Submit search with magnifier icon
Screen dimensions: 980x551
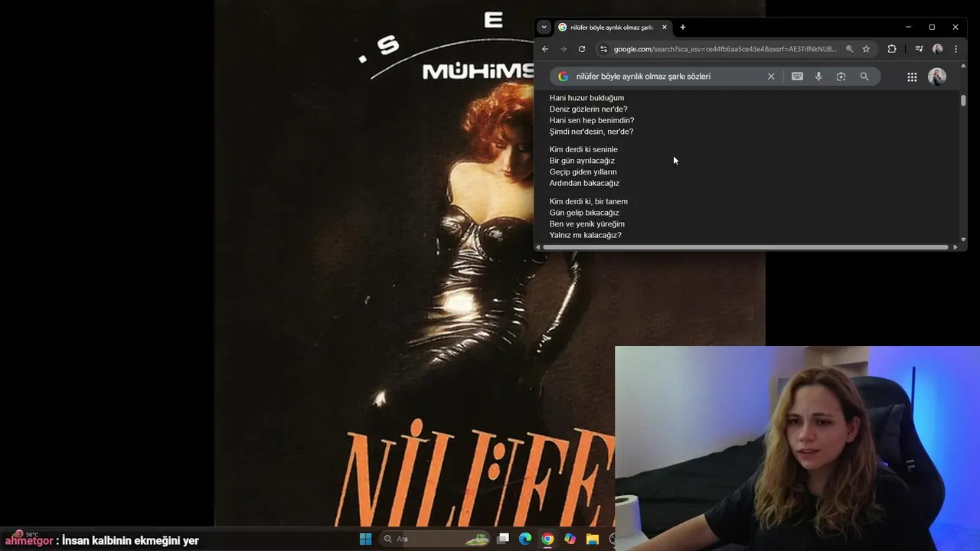click(x=864, y=77)
